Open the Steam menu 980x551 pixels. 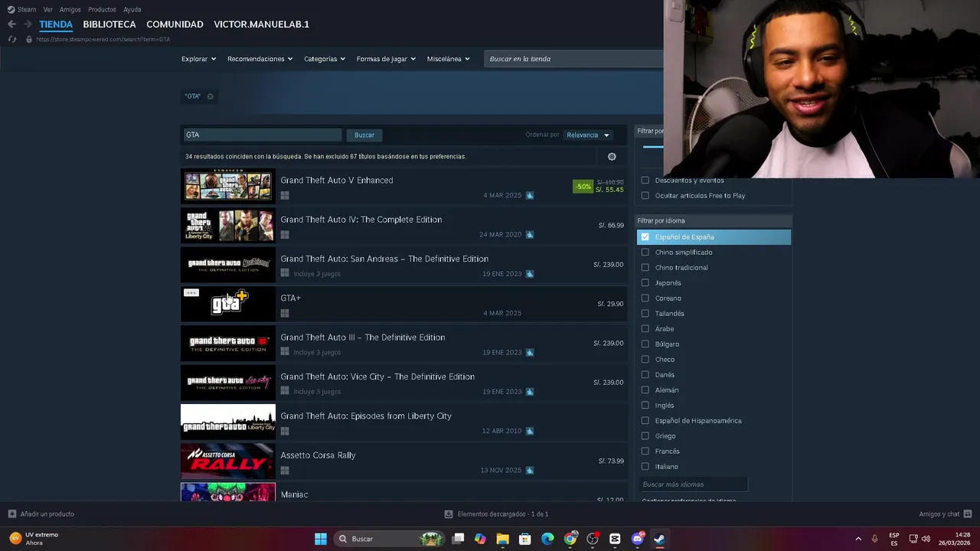point(22,9)
